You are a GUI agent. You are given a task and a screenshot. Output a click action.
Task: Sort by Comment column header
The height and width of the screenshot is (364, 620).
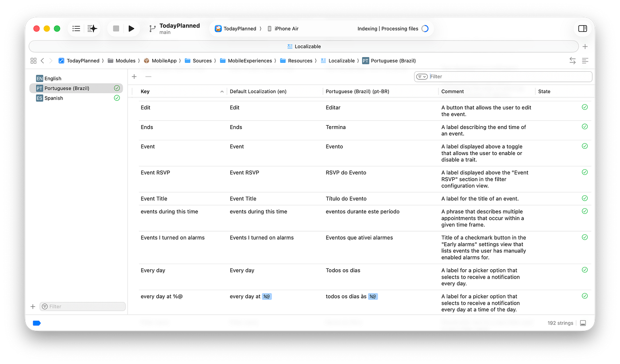pyautogui.click(x=453, y=92)
